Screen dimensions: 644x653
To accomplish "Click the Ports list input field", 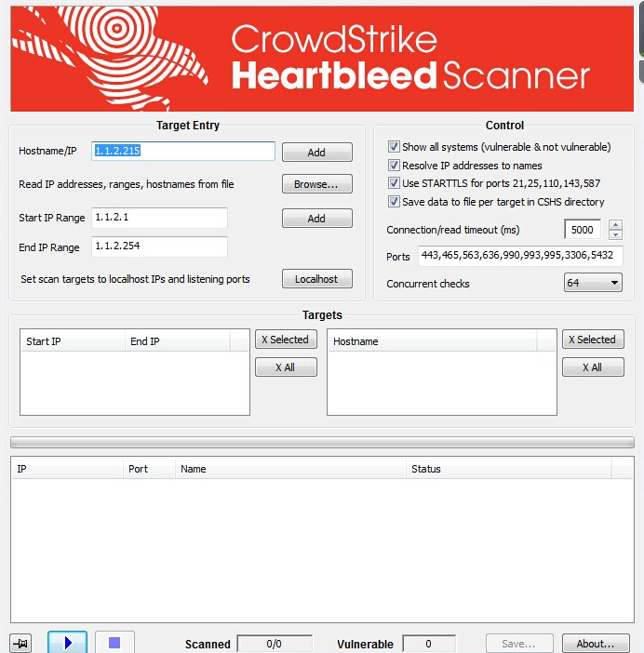I will [520, 255].
